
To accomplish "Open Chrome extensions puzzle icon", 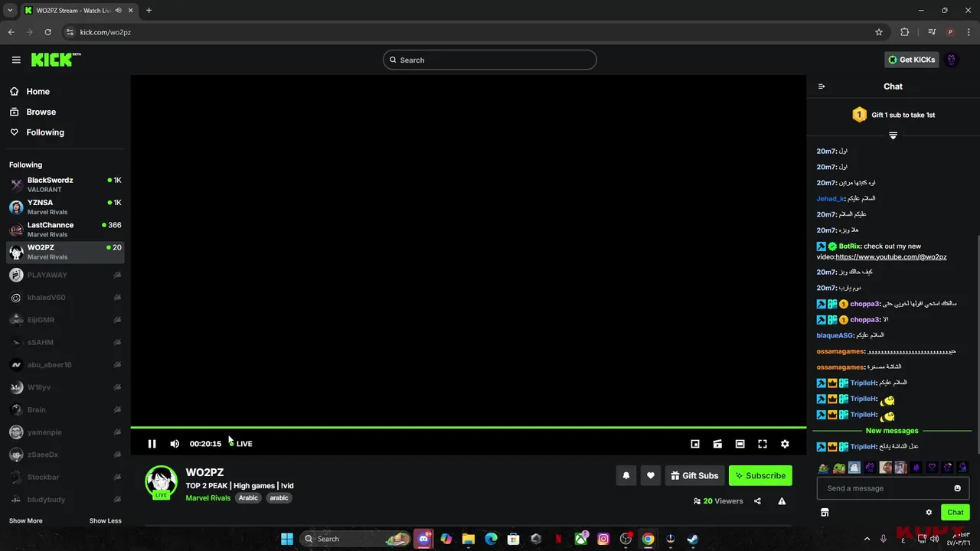I will (905, 32).
